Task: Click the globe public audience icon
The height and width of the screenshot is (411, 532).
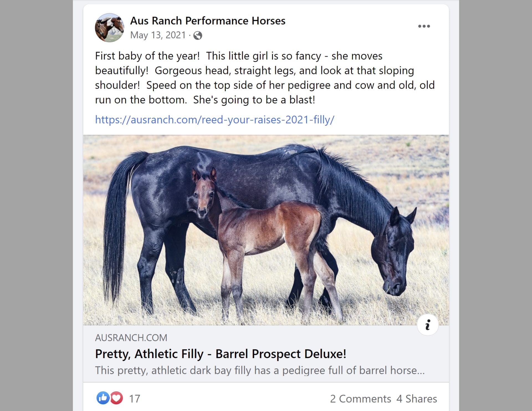Action: 198,35
